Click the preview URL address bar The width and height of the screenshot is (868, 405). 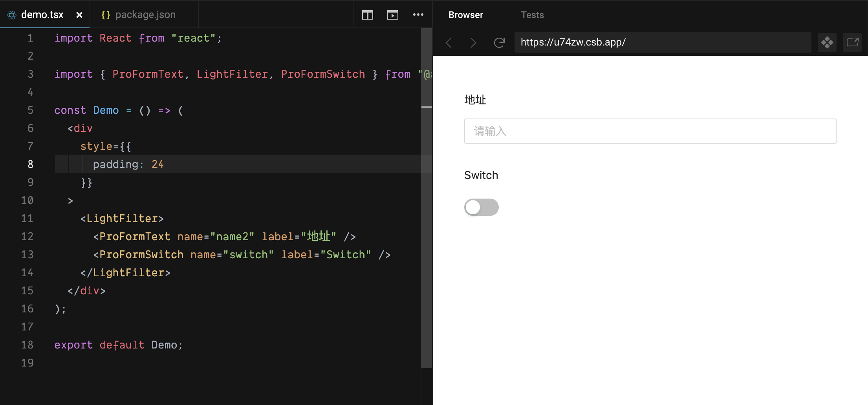click(x=663, y=42)
